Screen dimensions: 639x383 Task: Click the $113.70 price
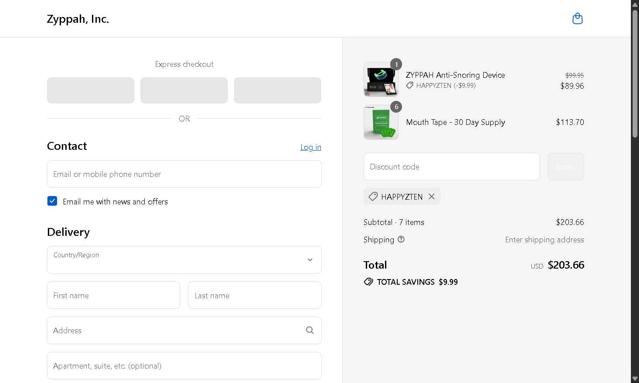click(570, 122)
